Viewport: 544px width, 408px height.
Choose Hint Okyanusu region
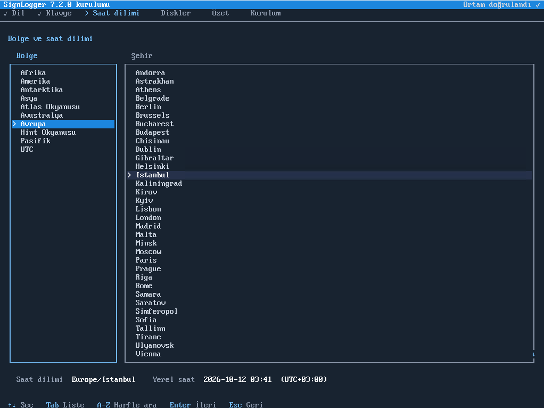[x=63, y=132]
